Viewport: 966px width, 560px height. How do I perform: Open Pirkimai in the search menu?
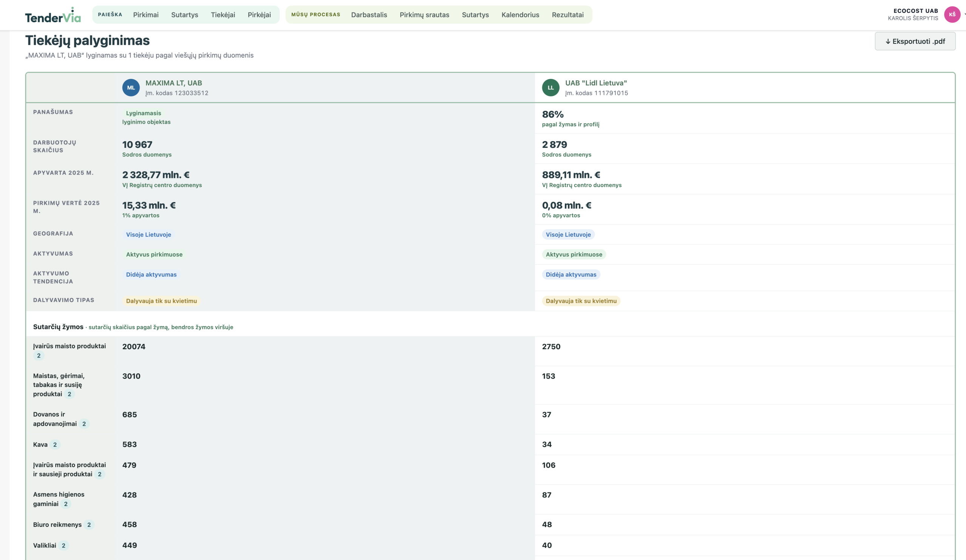(x=146, y=15)
